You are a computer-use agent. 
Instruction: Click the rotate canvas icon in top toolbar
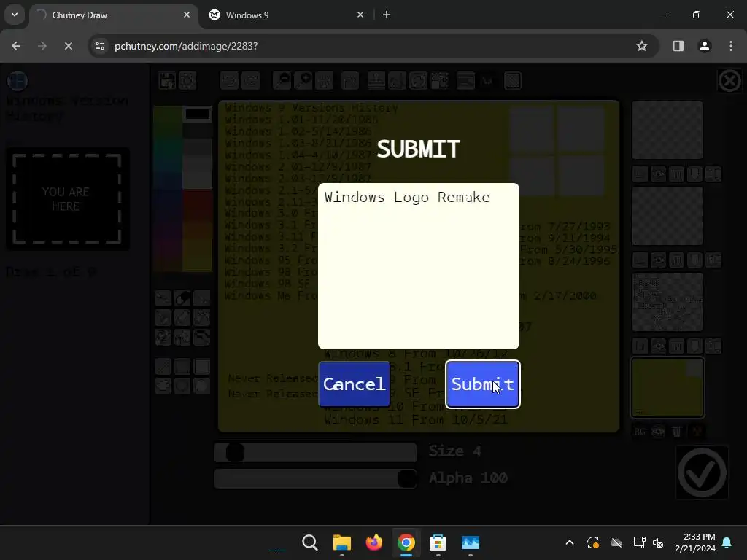(x=418, y=81)
